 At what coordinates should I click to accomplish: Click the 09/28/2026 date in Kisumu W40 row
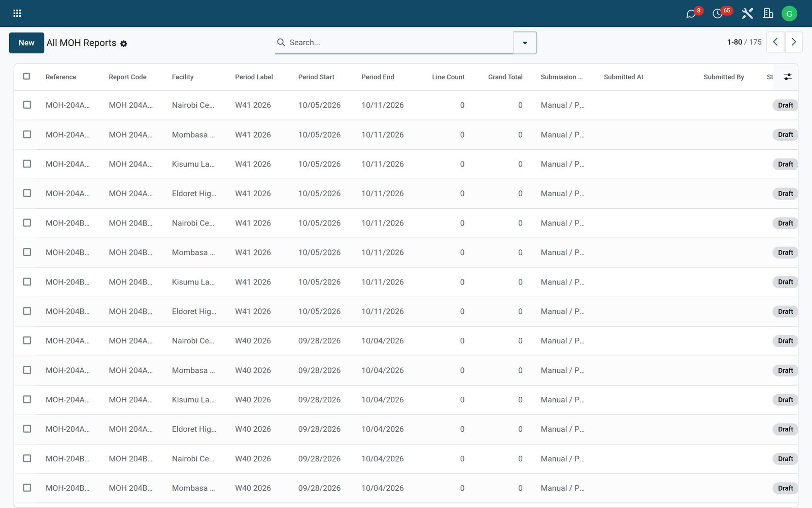tap(319, 400)
